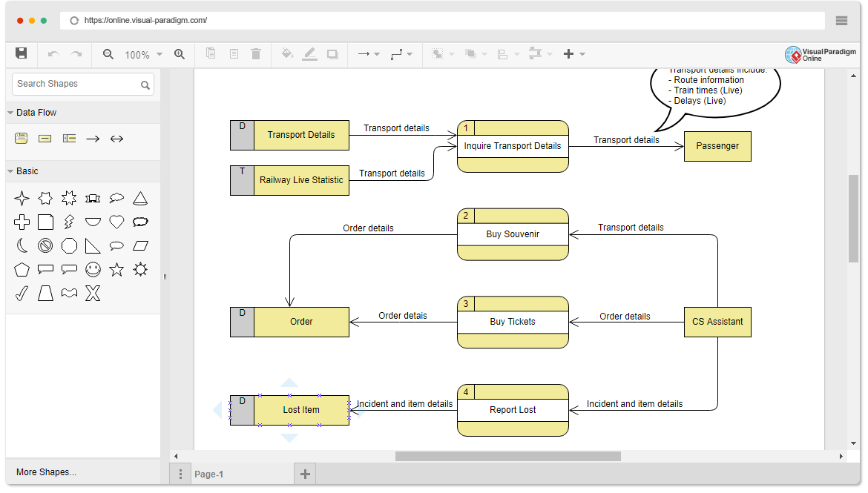Click the horizontal scrollbar thumb
This screenshot has width=868, height=493.
point(507,457)
